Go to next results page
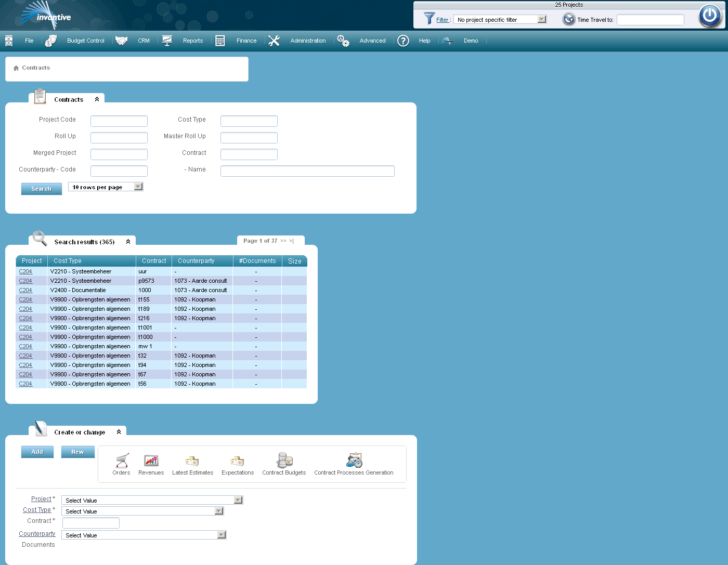Screen dimensions: 728x565 tap(283, 241)
